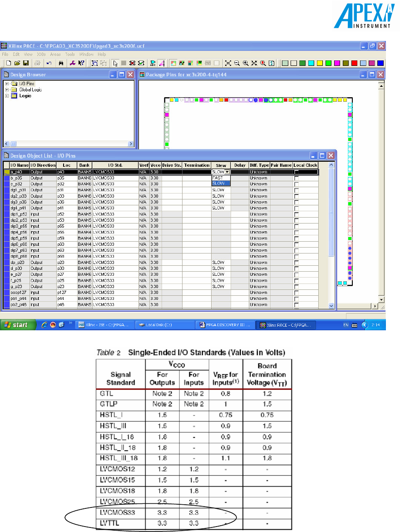Toggle Local Clock checkbox for dip1_p52
The image size is (400, 532).
coord(296,214)
